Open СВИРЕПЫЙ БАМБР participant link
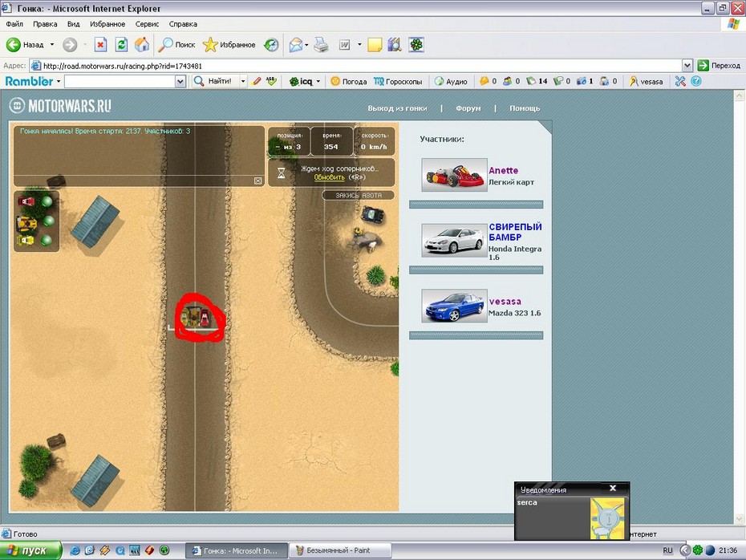The height and width of the screenshot is (560, 746). point(515,232)
